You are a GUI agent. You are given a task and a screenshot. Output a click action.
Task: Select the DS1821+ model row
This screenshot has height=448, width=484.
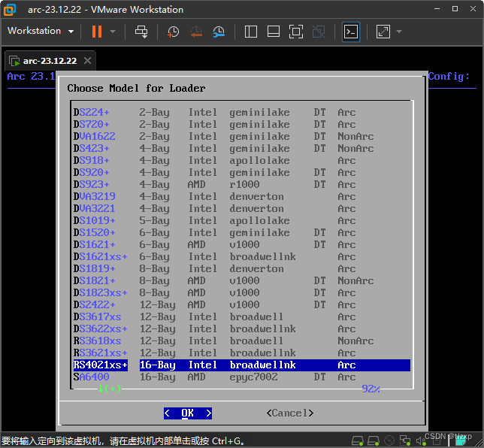pyautogui.click(x=242, y=281)
